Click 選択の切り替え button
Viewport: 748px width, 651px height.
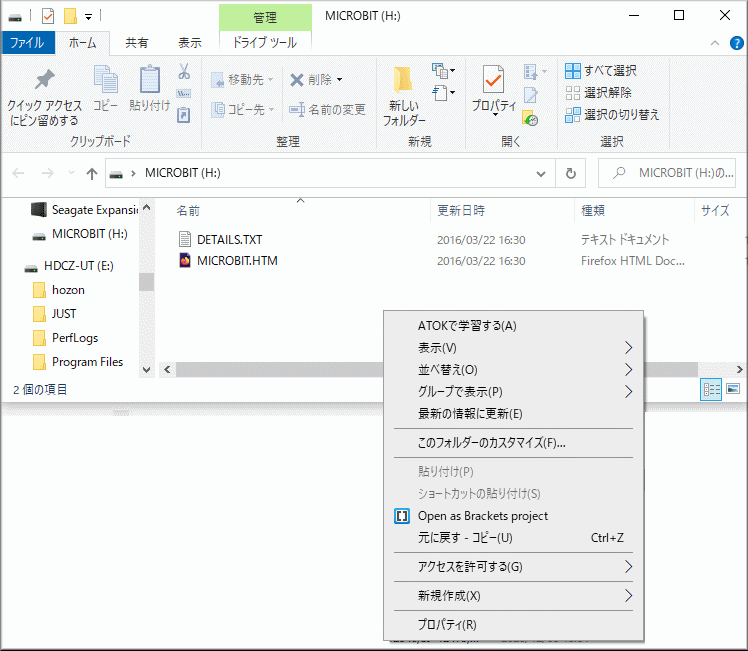click(612, 114)
